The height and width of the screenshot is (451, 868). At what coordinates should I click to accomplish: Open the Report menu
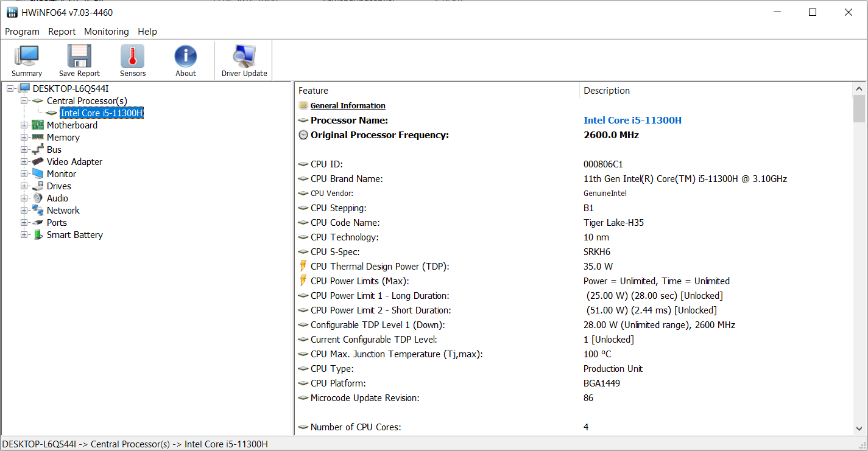[62, 32]
